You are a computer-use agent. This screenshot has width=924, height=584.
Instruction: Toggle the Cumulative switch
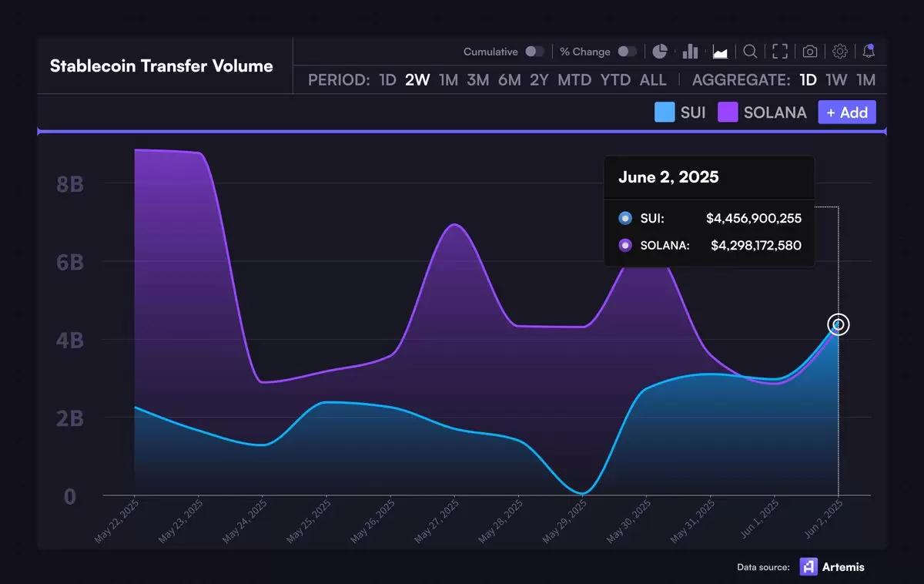point(535,52)
